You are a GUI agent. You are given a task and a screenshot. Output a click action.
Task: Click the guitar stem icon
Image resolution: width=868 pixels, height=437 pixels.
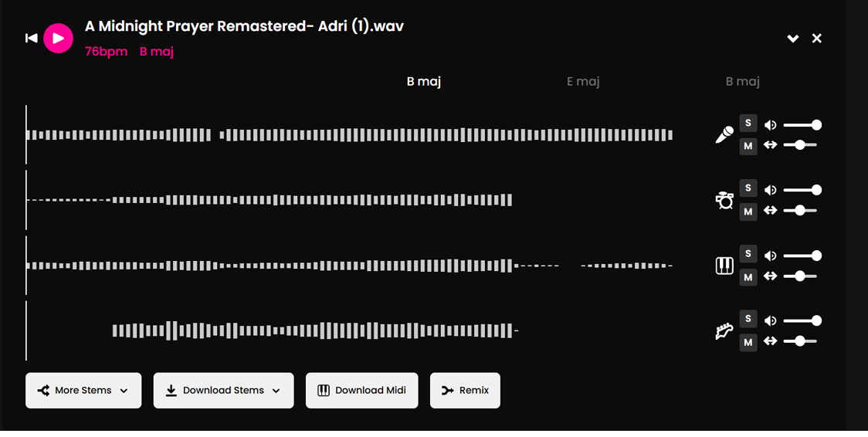(724, 332)
